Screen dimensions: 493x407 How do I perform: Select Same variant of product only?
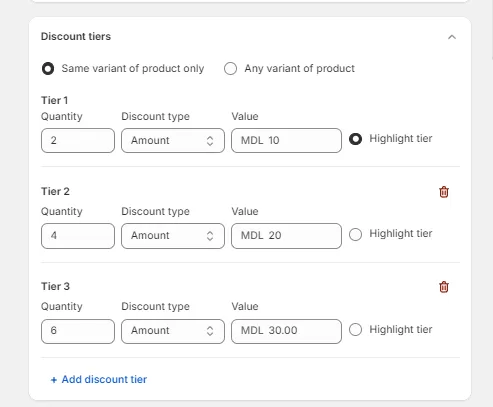(48, 69)
